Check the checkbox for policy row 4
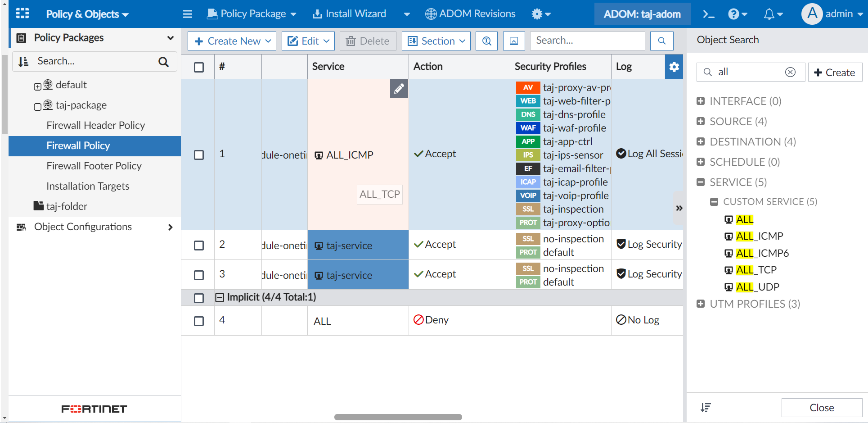 [199, 321]
